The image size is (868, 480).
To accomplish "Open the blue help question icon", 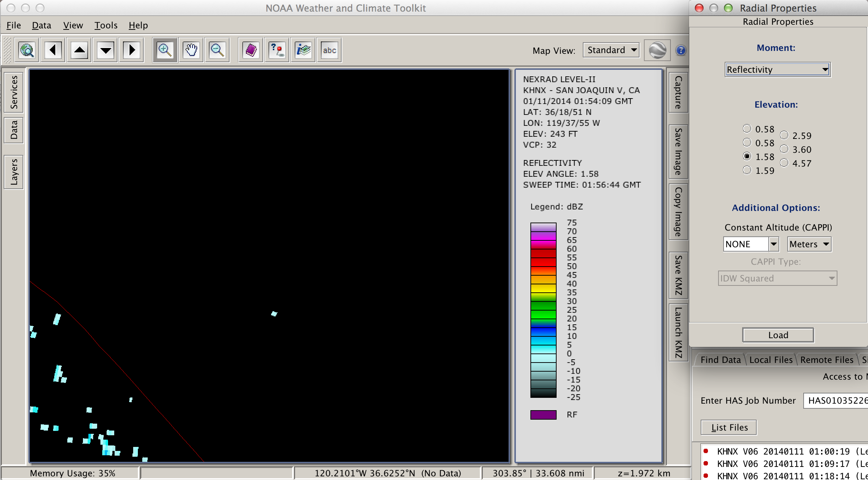I will (681, 50).
